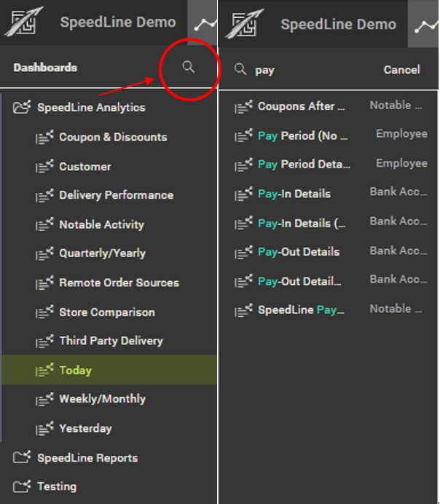Click the Bank Acc... label on Pay-In Details row
This screenshot has width=440, height=504.
click(x=398, y=192)
